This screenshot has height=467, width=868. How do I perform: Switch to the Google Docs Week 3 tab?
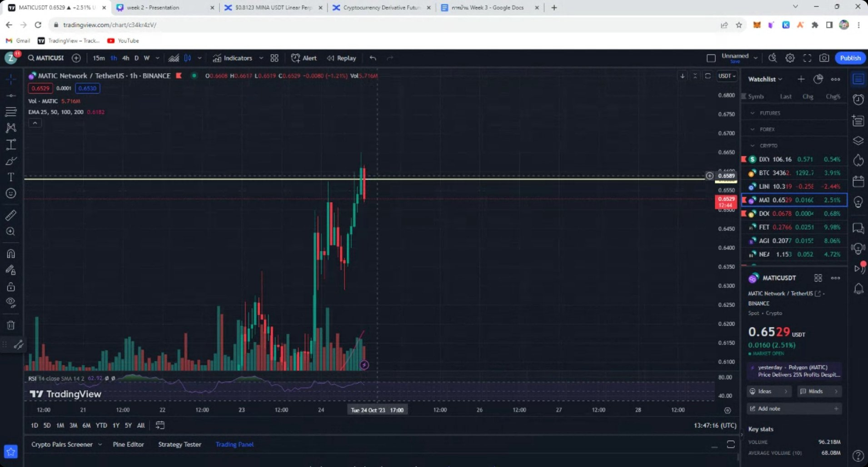click(x=490, y=7)
